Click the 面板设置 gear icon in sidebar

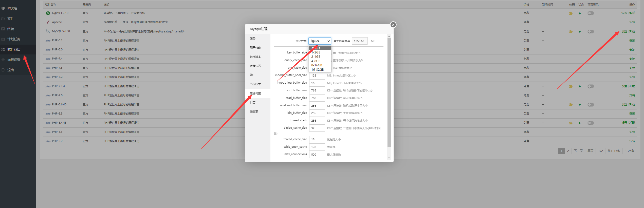pyautogui.click(x=3, y=60)
